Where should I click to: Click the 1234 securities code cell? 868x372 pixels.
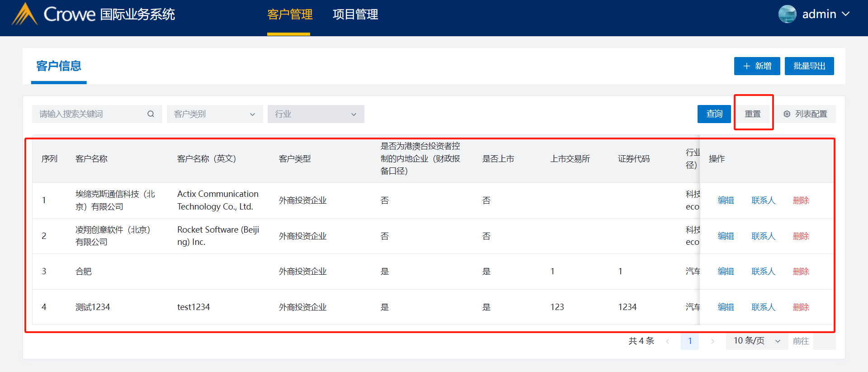pos(627,307)
